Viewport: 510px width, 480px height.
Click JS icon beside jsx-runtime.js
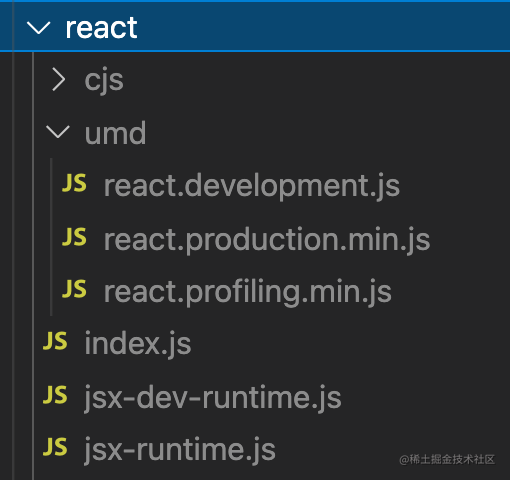point(55,447)
